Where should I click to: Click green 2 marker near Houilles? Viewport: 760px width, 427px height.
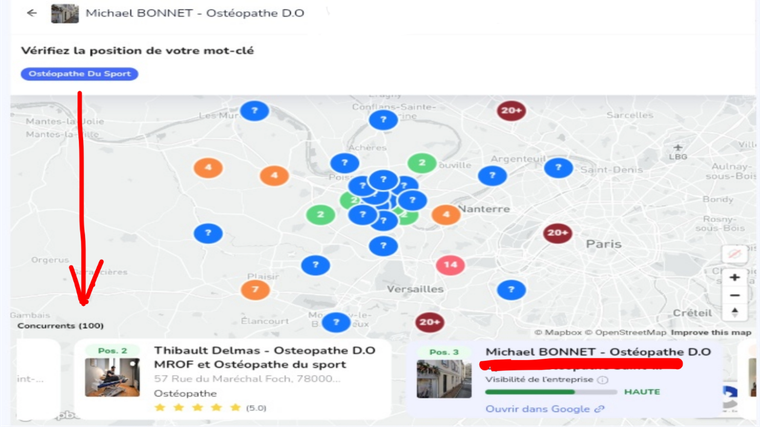tap(422, 163)
